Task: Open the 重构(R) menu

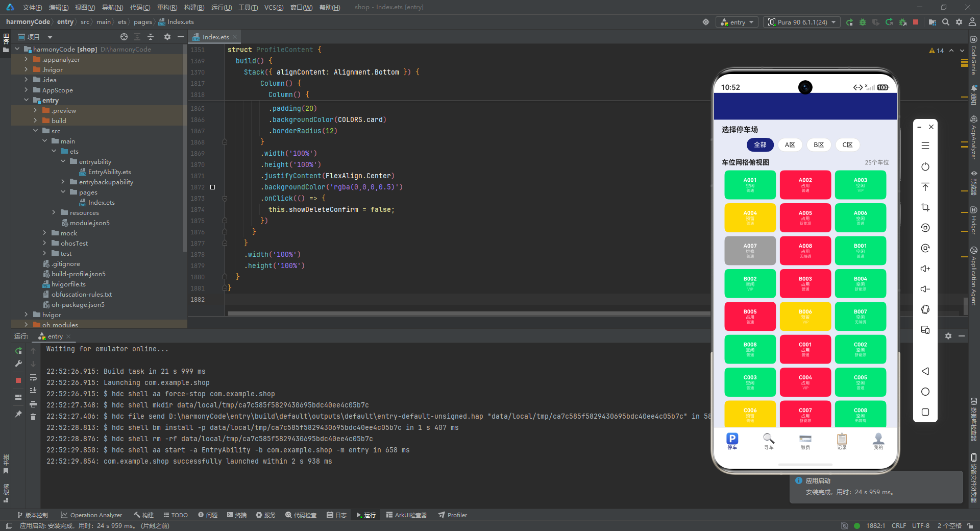Action: pos(167,7)
